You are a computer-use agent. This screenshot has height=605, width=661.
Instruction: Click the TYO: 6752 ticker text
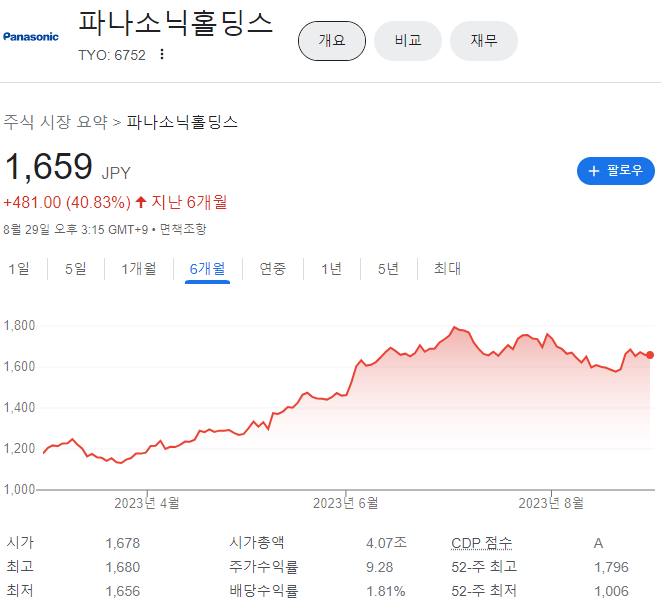pos(112,55)
